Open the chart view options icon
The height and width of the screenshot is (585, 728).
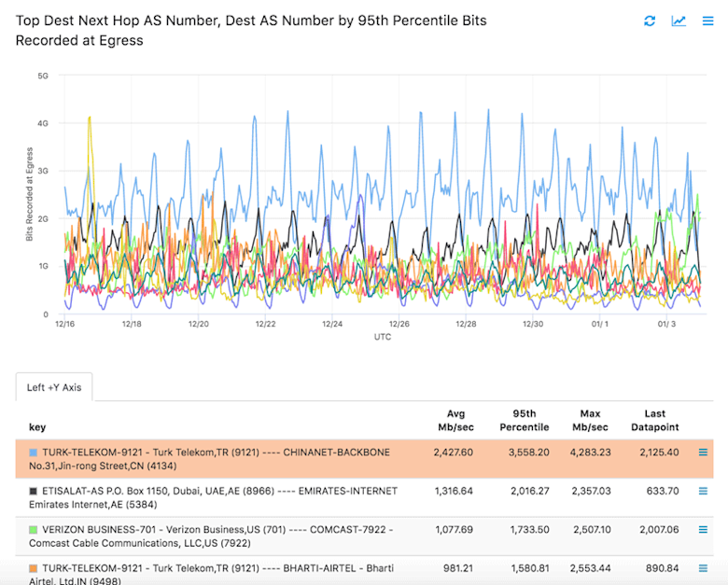tap(679, 21)
